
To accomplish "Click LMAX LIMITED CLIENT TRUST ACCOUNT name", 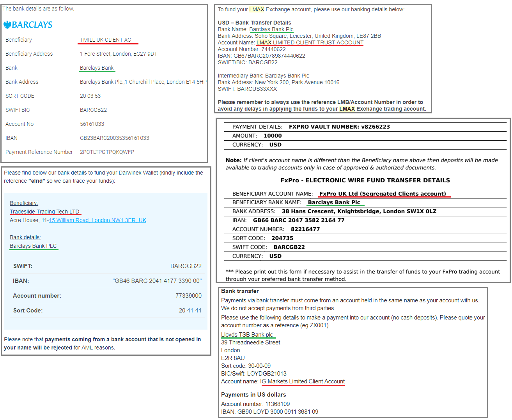I will pos(310,42).
